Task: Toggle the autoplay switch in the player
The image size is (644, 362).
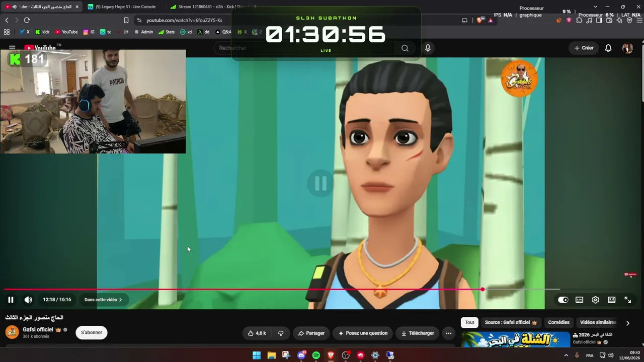Action: [563, 300]
